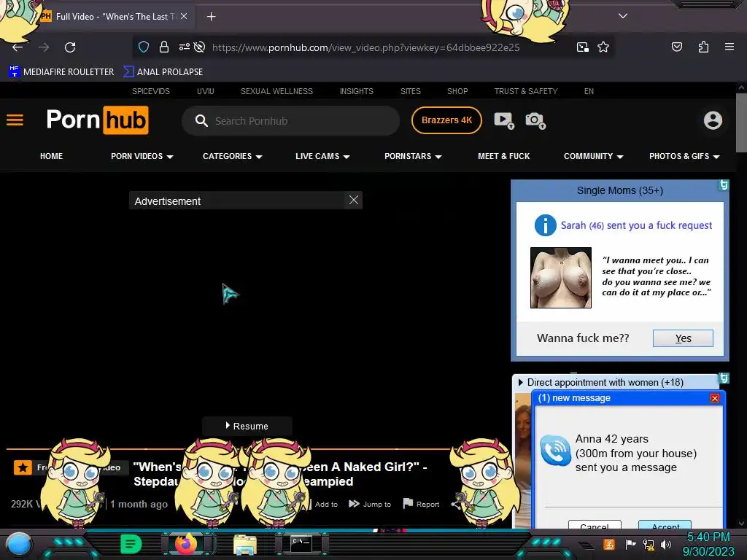Save page to Pocket

coord(676,47)
